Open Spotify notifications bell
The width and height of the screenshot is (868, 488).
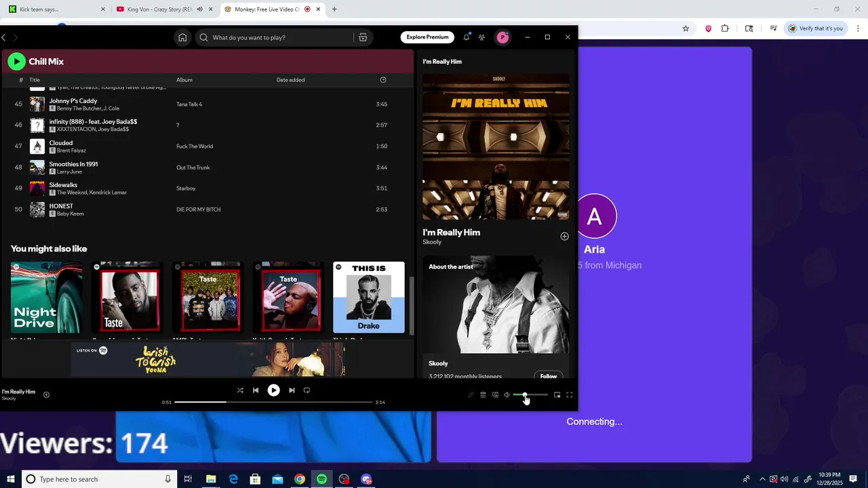pyautogui.click(x=466, y=37)
